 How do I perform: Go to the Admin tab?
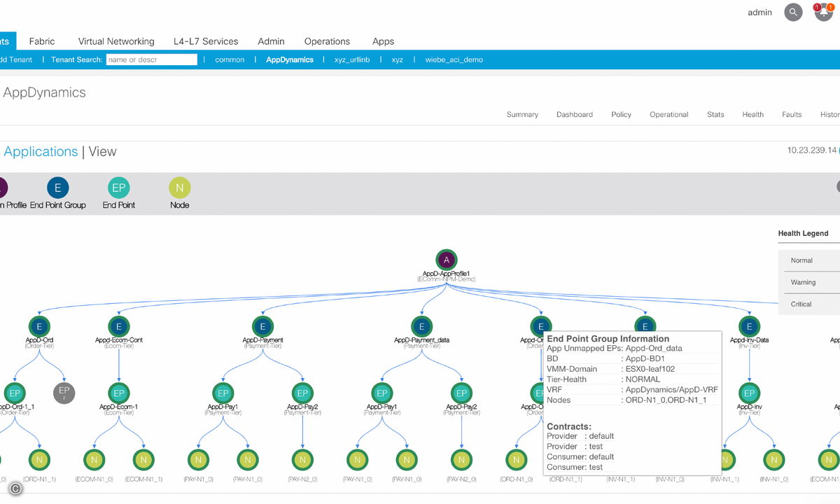tap(271, 41)
